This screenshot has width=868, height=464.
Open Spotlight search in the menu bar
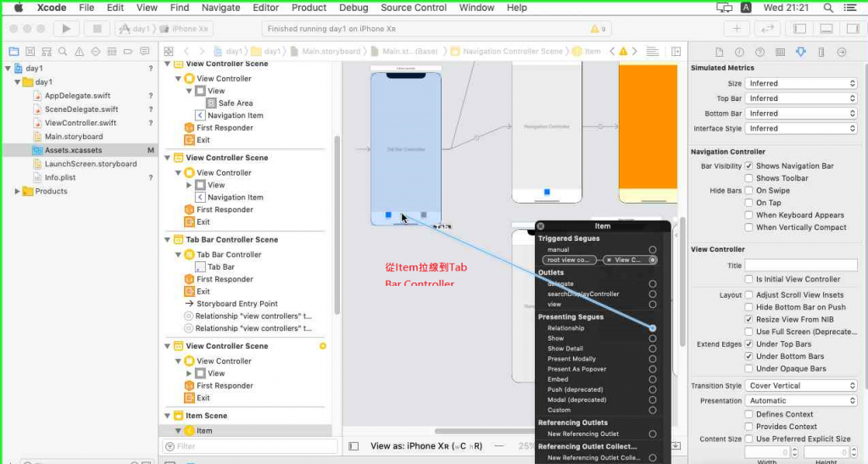click(828, 8)
